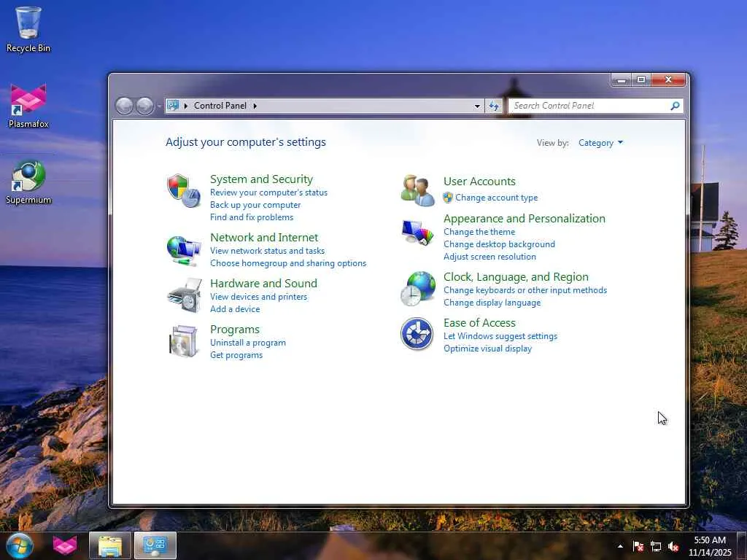Click the Back navigation arrow
Image resolution: width=747 pixels, height=560 pixels.
point(124,106)
